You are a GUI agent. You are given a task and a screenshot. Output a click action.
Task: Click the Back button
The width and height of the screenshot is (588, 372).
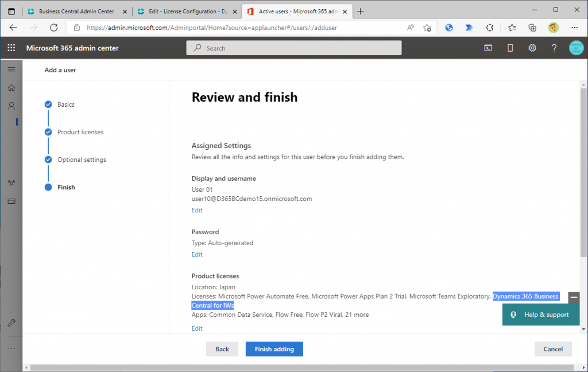(x=222, y=349)
